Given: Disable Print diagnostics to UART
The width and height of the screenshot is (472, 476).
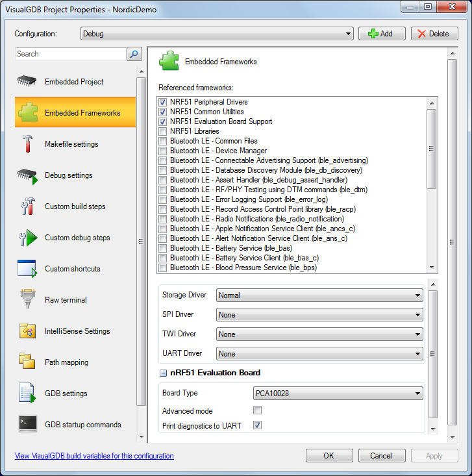Looking at the screenshot, I should (257, 425).
